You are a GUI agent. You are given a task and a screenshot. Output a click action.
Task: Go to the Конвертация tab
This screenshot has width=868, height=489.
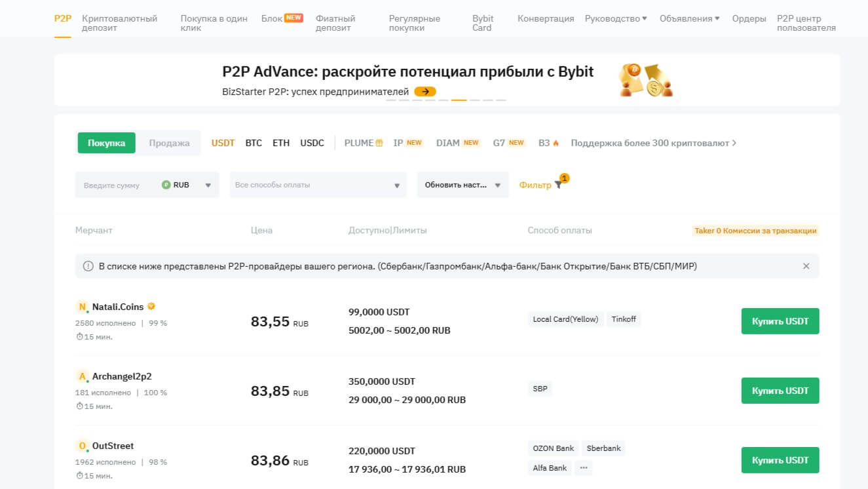(x=546, y=18)
